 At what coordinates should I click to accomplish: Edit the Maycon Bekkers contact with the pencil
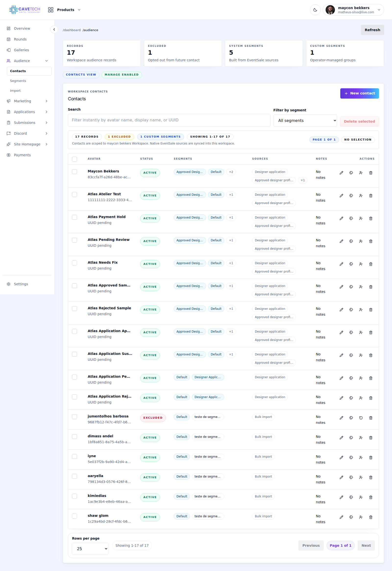(x=341, y=173)
